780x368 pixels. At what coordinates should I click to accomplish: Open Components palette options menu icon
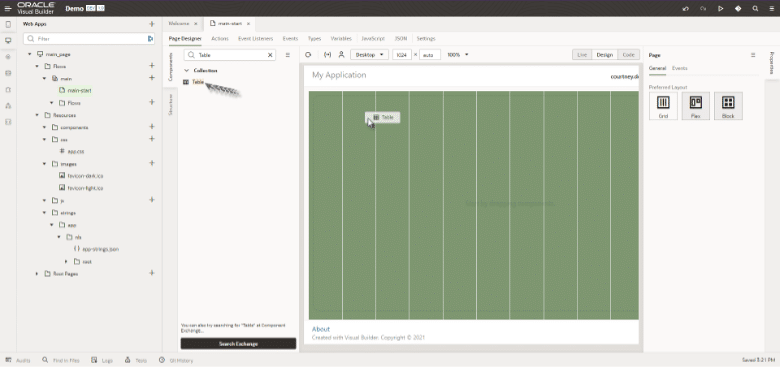pyautogui.click(x=288, y=55)
